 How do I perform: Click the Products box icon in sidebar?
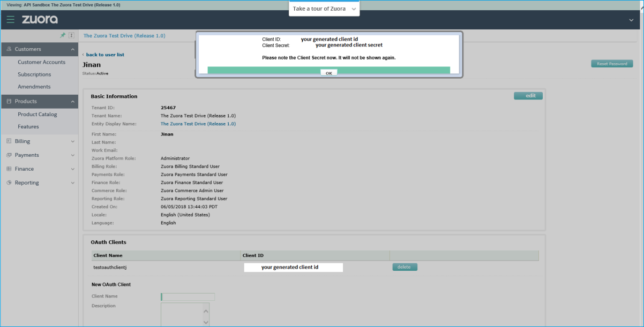coord(9,101)
